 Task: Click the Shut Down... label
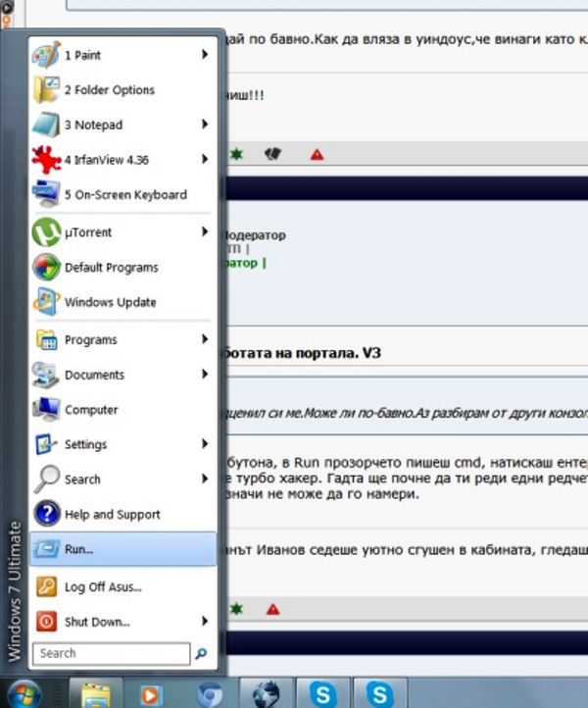tap(97, 622)
